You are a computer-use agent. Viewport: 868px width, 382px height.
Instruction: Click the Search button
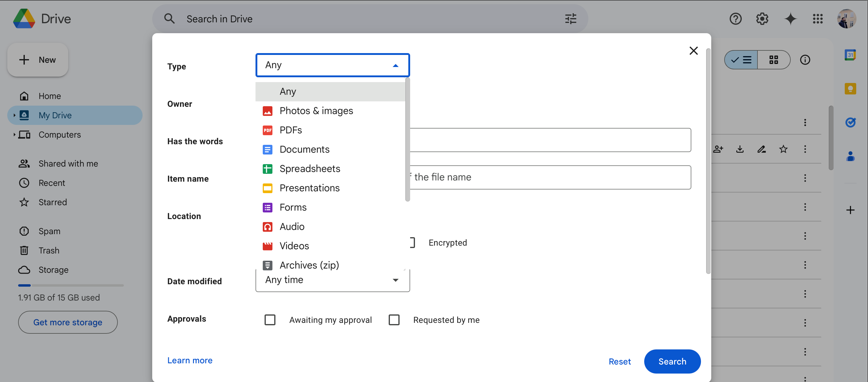(x=672, y=361)
